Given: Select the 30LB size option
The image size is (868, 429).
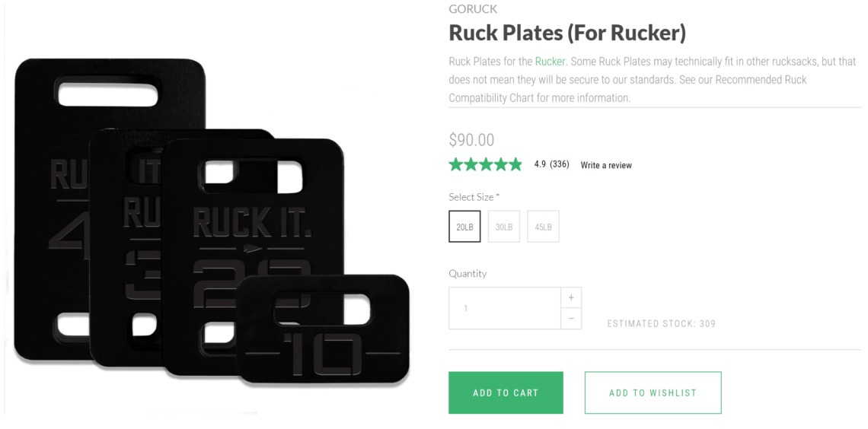Looking at the screenshot, I should [504, 227].
